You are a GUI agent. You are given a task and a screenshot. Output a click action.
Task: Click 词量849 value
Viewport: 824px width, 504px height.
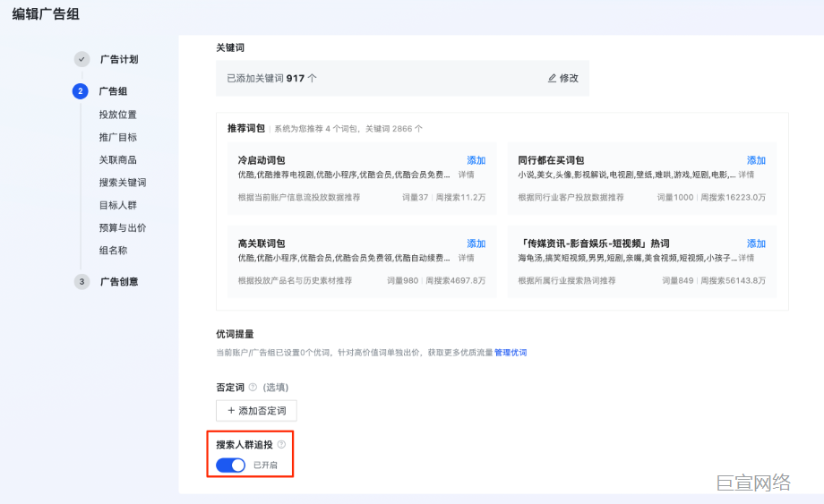pos(678,281)
